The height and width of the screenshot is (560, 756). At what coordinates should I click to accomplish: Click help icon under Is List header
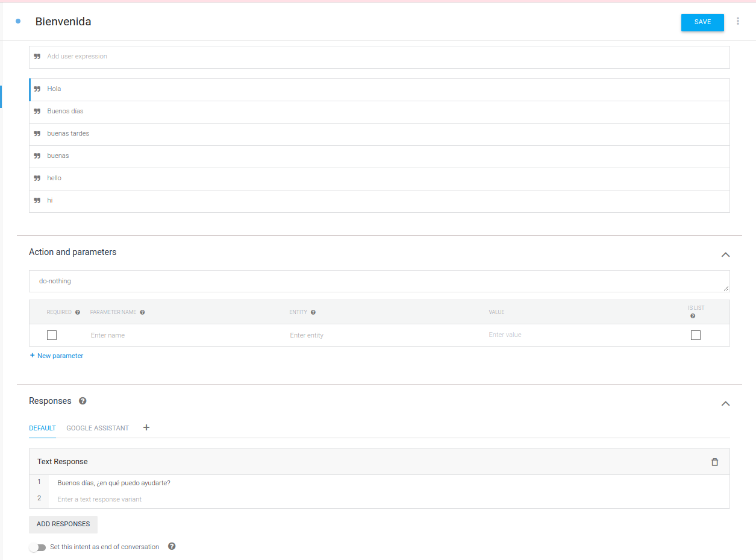click(693, 316)
